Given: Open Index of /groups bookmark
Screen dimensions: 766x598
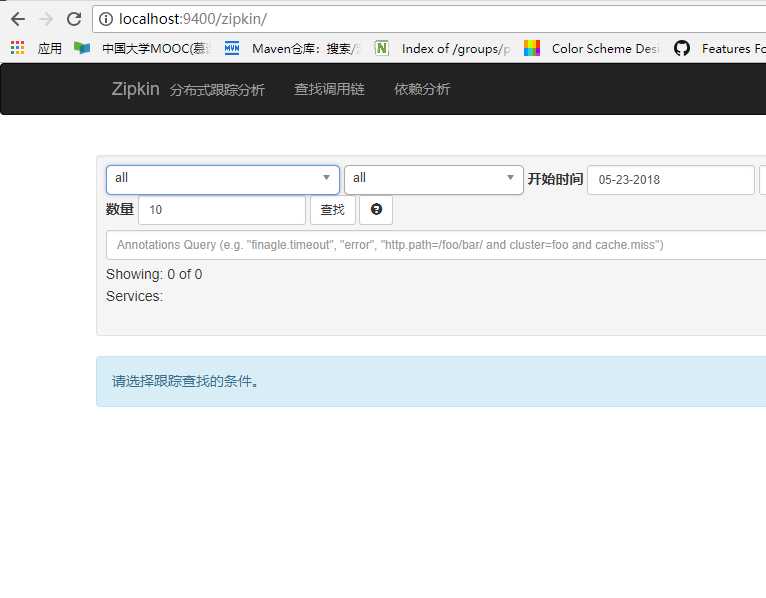Looking at the screenshot, I should pos(443,48).
